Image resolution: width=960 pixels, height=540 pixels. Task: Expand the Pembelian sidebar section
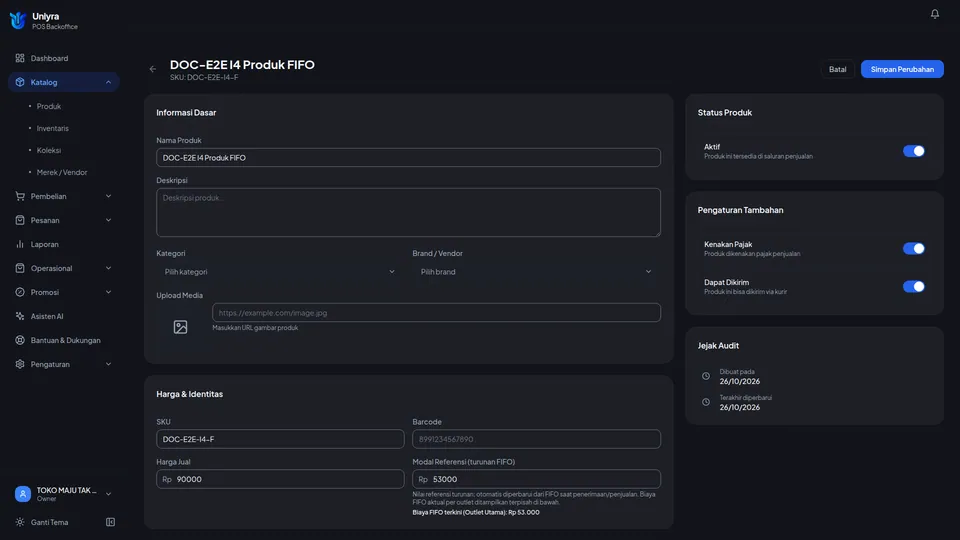click(64, 197)
